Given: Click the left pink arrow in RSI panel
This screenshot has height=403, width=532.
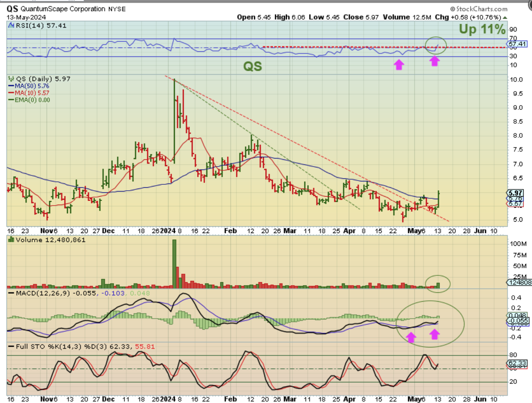Looking at the screenshot, I should point(398,64).
